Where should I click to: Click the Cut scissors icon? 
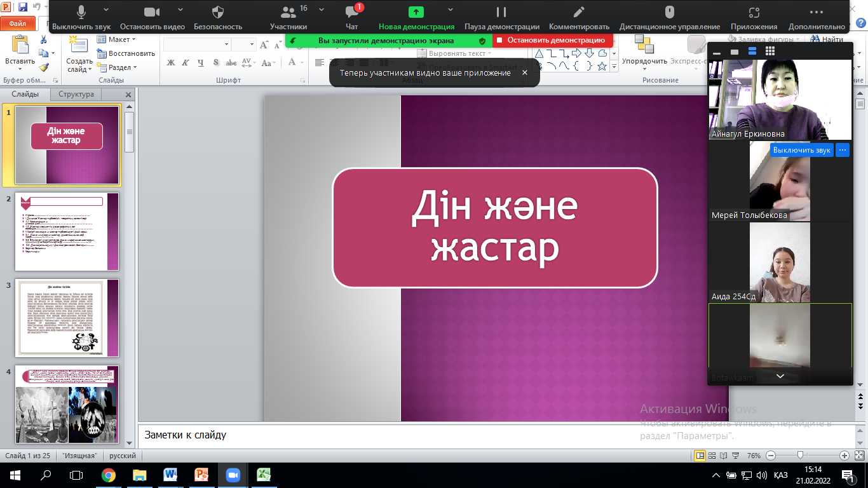43,39
